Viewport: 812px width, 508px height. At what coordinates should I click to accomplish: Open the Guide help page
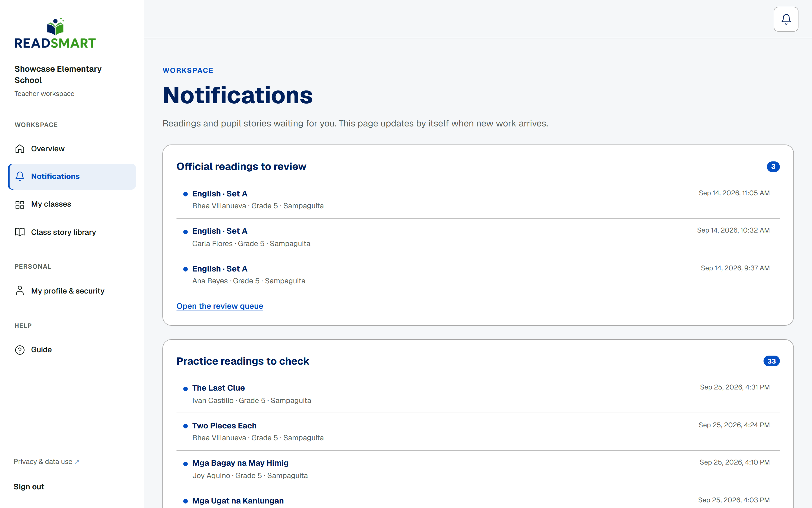[72, 350]
